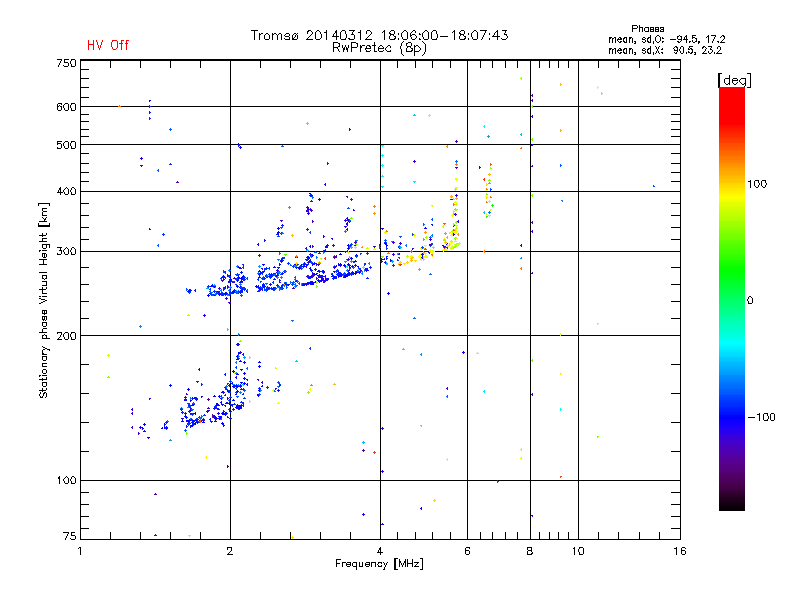Select the "mean, sd,X: 90.5, 23.2" line
Image resolution: width=800 pixels, height=600 pixels.
tap(665, 51)
